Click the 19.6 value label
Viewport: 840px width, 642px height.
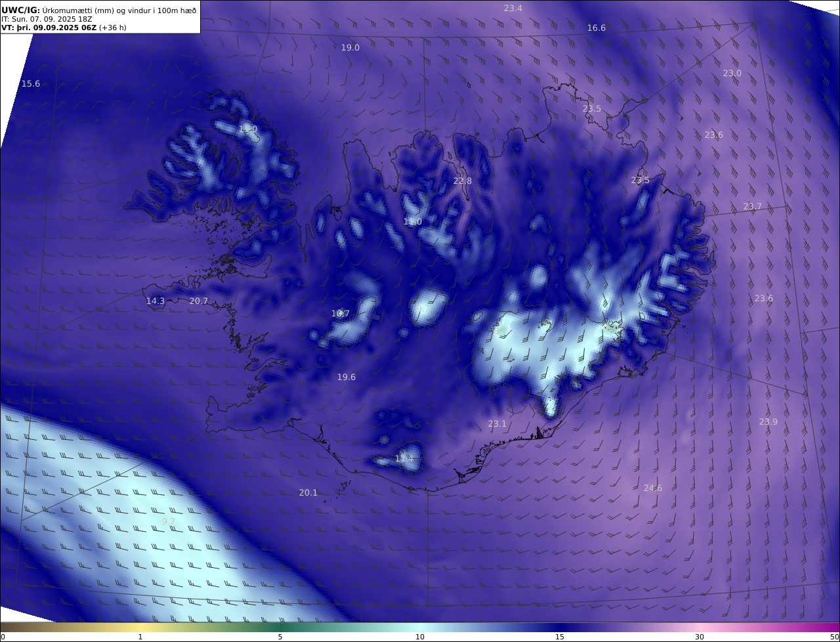346,377
